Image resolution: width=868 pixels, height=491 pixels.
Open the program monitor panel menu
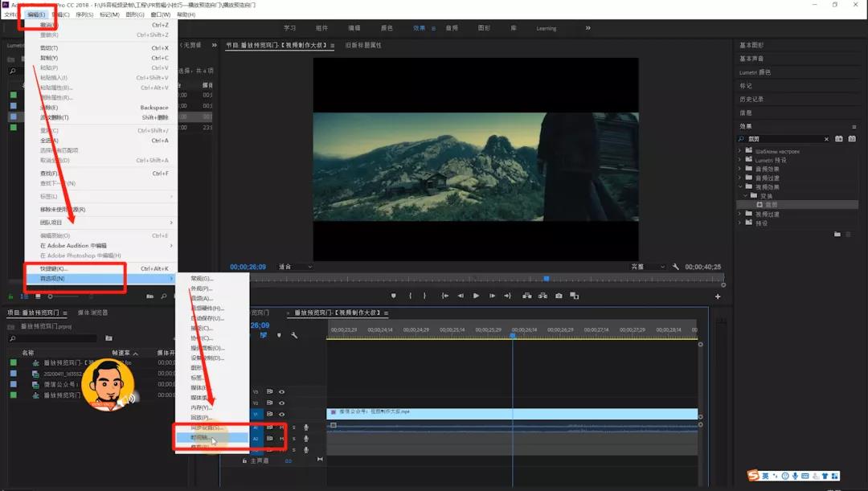pos(332,45)
